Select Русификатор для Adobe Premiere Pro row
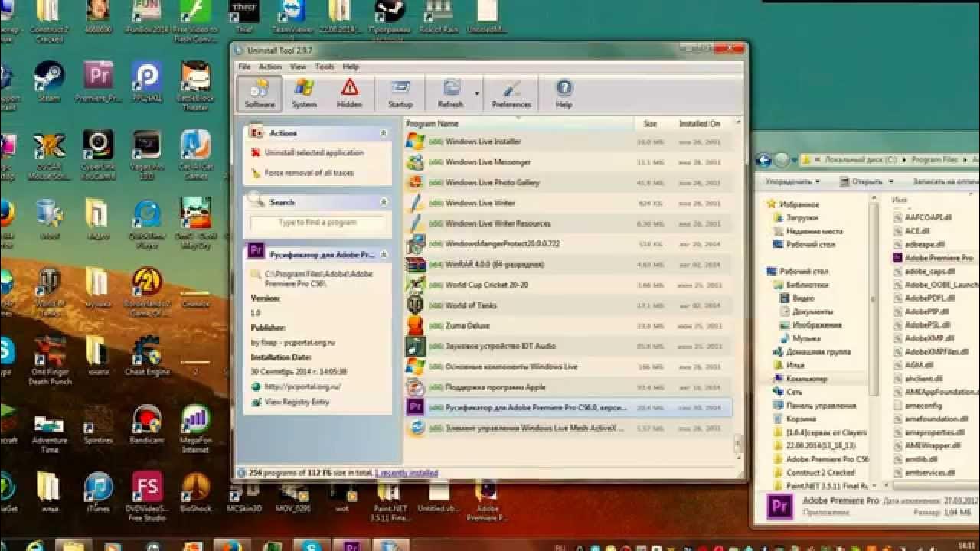 [568, 407]
